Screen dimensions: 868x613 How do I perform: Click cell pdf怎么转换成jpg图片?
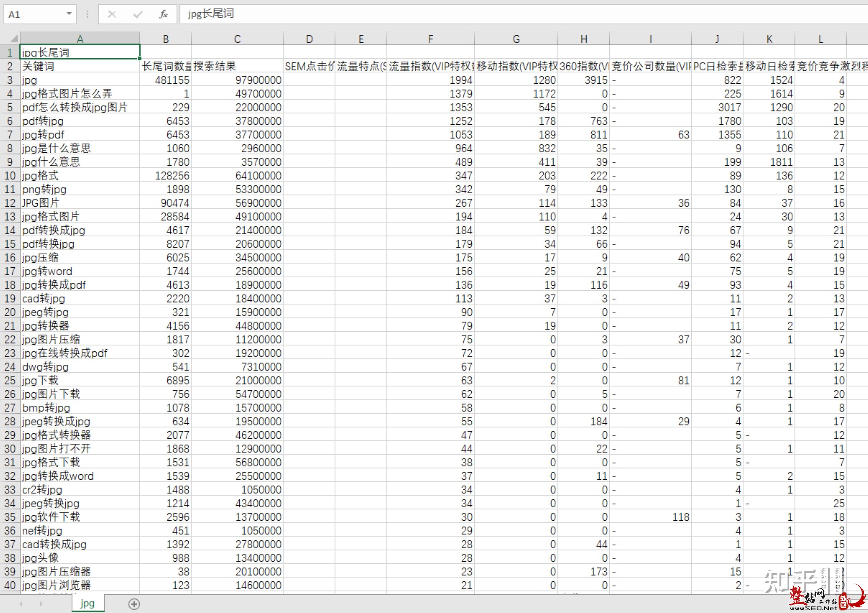pos(80,107)
